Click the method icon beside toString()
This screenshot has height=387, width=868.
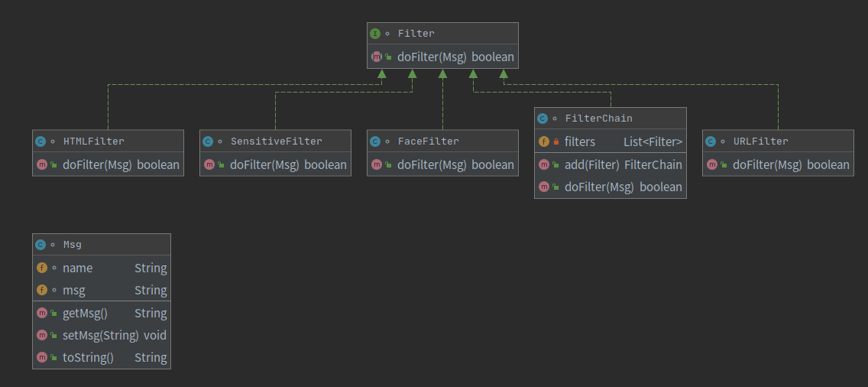(41, 358)
